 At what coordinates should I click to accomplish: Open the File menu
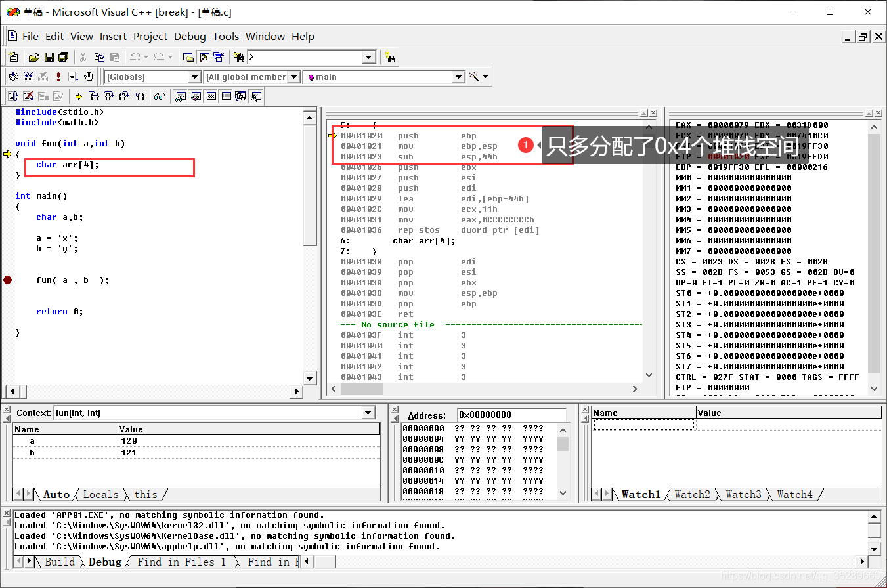click(x=30, y=37)
